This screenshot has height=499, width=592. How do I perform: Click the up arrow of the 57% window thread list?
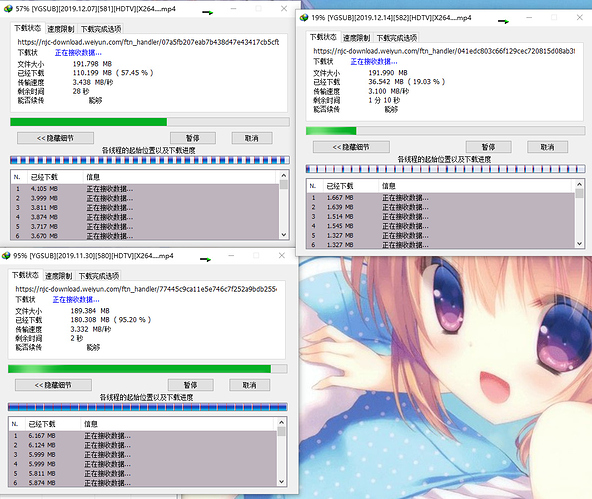click(x=284, y=175)
